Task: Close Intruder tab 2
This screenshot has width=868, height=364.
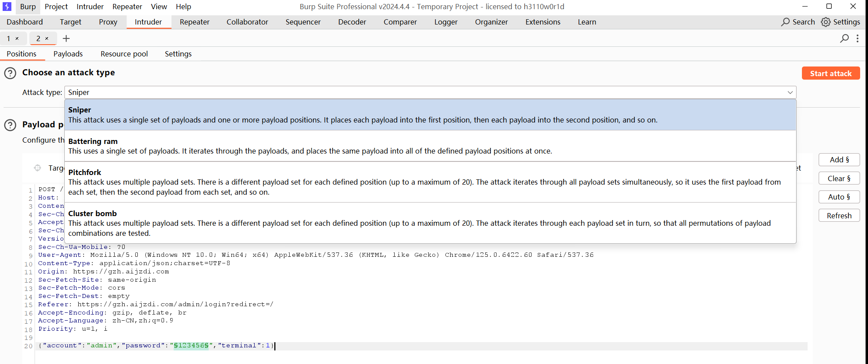Action: tap(47, 38)
